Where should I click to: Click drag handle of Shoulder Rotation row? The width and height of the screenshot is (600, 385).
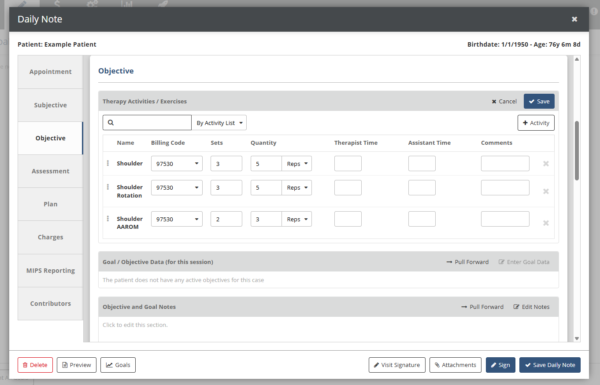click(x=108, y=187)
